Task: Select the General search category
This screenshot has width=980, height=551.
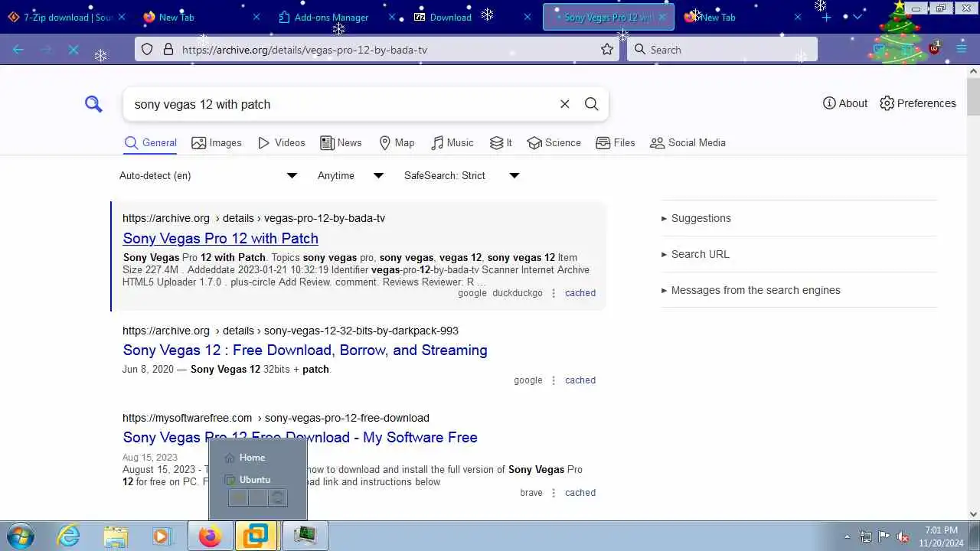Action: (151, 143)
